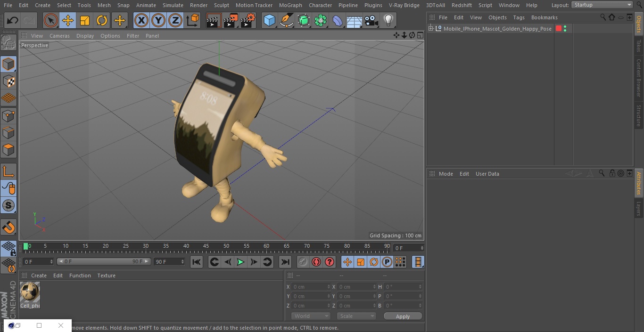Viewport: 644px width, 332px height.
Task: Open the Layout dropdown showing Startup
Action: pyautogui.click(x=602, y=5)
